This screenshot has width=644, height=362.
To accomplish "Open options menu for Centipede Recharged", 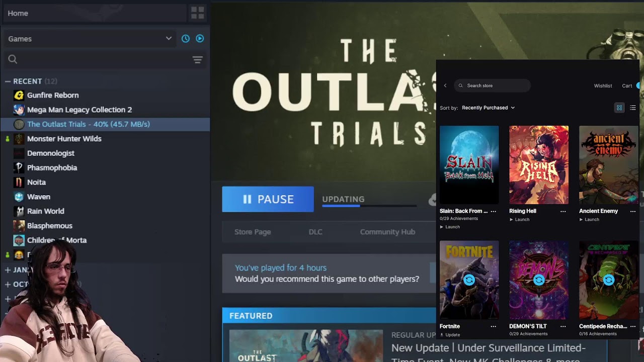I will pos(633,326).
